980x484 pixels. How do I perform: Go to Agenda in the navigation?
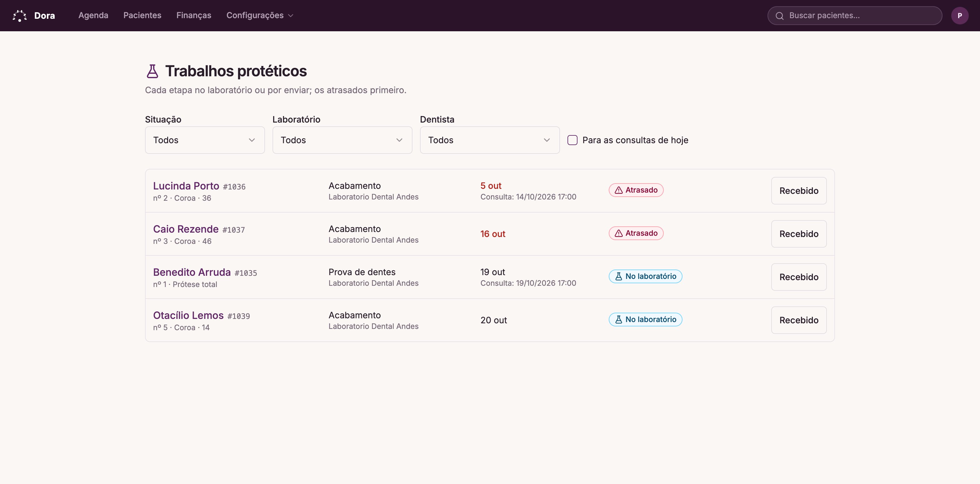[93, 16]
